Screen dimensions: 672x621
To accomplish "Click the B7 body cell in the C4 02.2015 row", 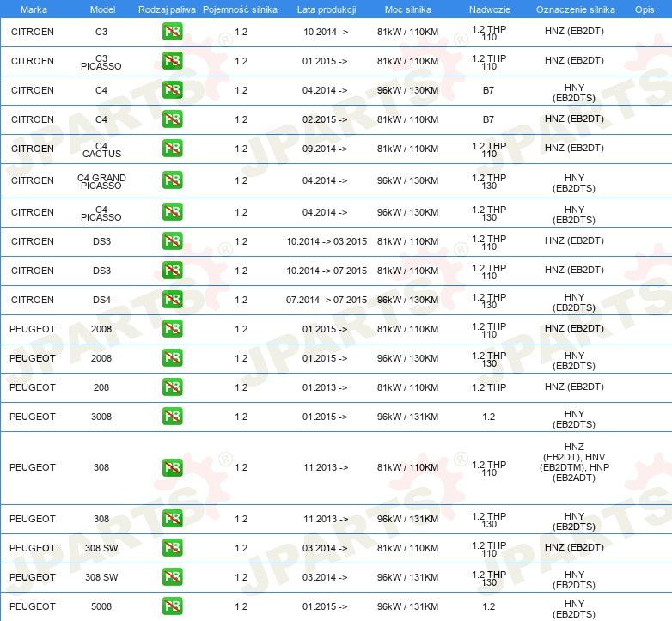I will 489,119.
